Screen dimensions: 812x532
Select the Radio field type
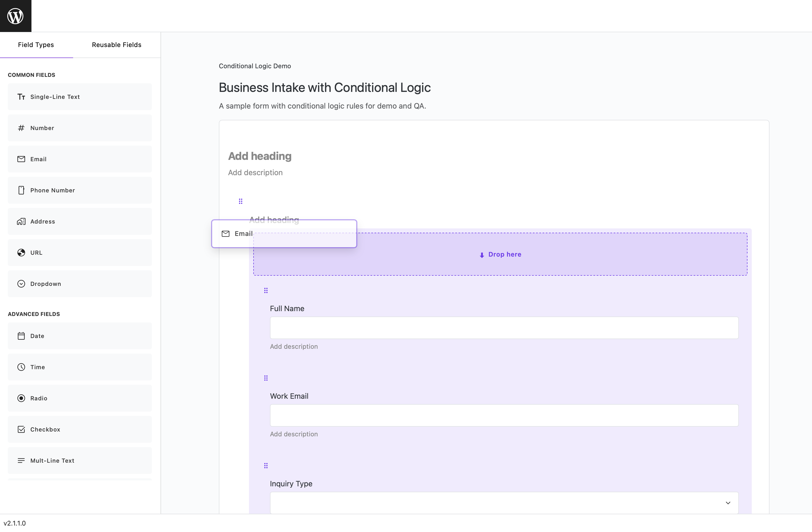80,398
